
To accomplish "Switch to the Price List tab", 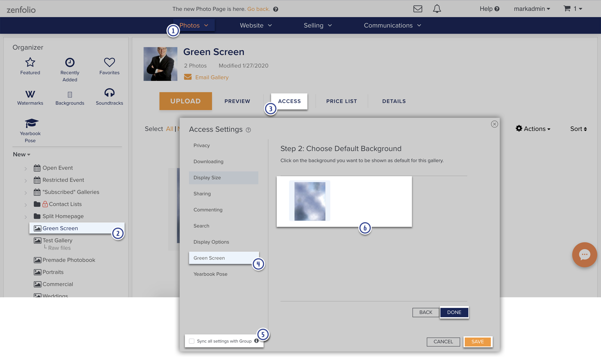I will coord(341,101).
